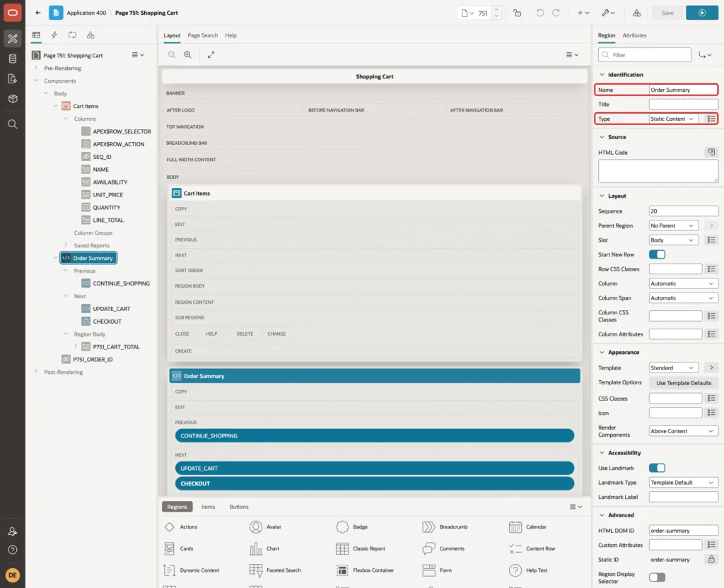Undo the last change
The width and height of the screenshot is (724, 588).
click(539, 13)
